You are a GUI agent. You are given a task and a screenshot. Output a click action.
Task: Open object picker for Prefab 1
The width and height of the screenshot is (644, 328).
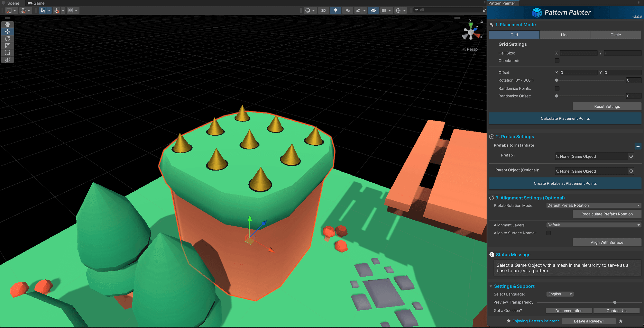(631, 156)
